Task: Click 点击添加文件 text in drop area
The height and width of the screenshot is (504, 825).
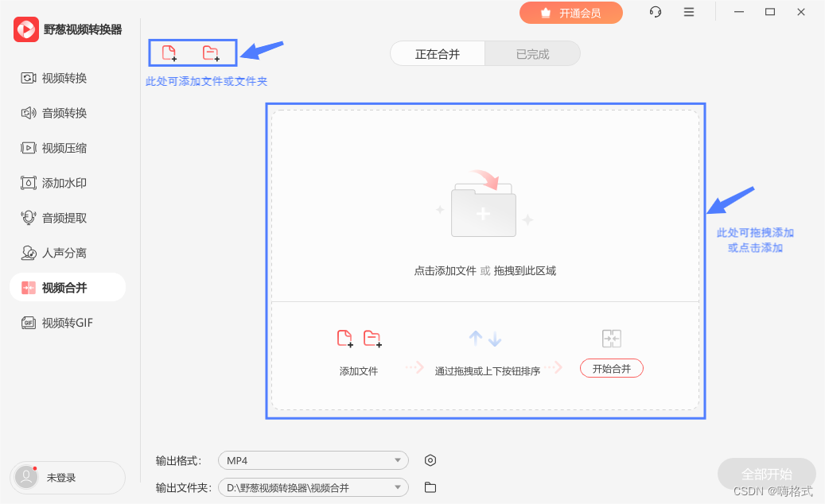Action: coord(446,270)
